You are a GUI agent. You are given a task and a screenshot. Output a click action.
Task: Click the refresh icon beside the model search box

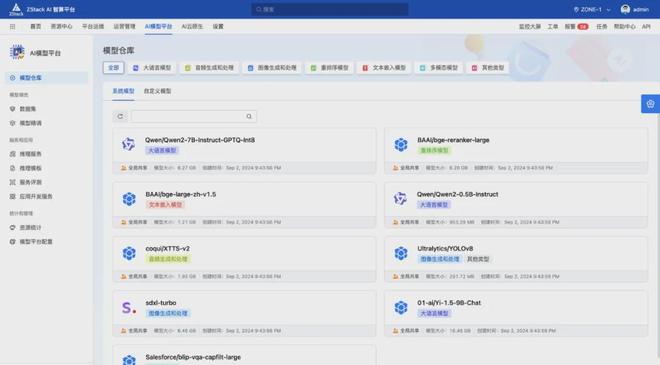tap(120, 116)
